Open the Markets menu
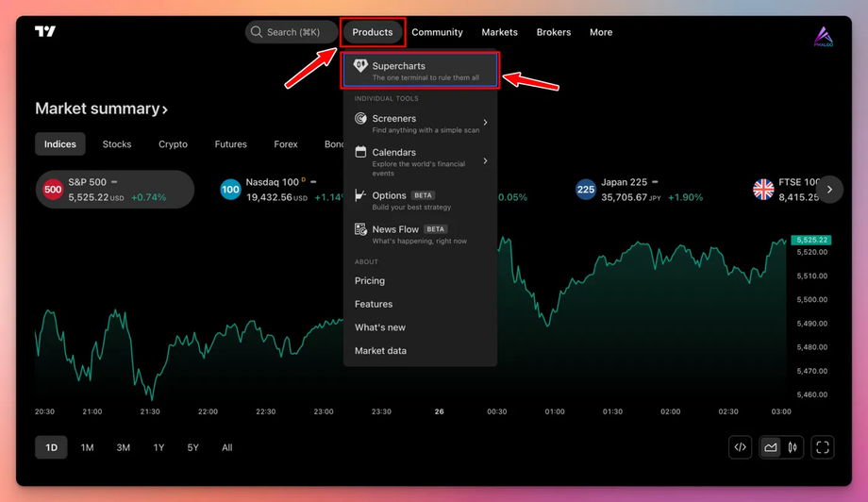The height and width of the screenshot is (502, 868). point(499,32)
